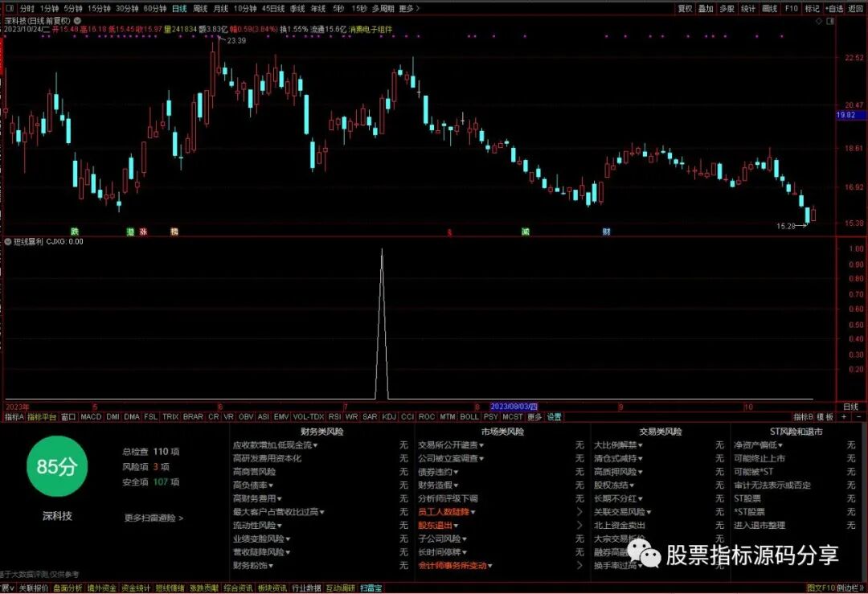
Task: Click the 2023/08/03 date marker on timeline
Action: point(514,407)
